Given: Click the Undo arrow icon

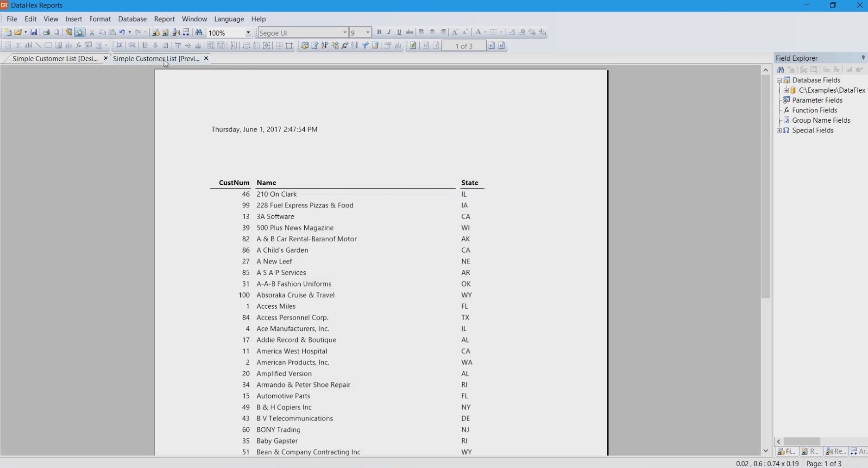Looking at the screenshot, I should [x=122, y=32].
